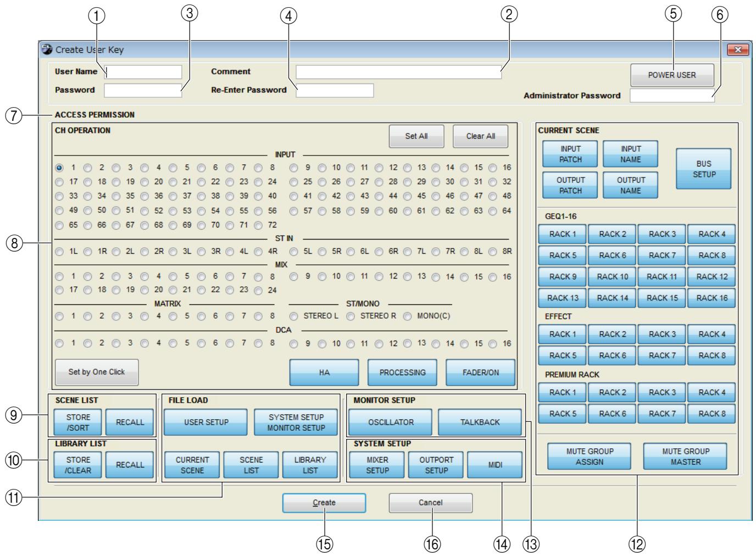The height and width of the screenshot is (556, 756).
Task: Click the Administrator Password field
Action: 672,96
